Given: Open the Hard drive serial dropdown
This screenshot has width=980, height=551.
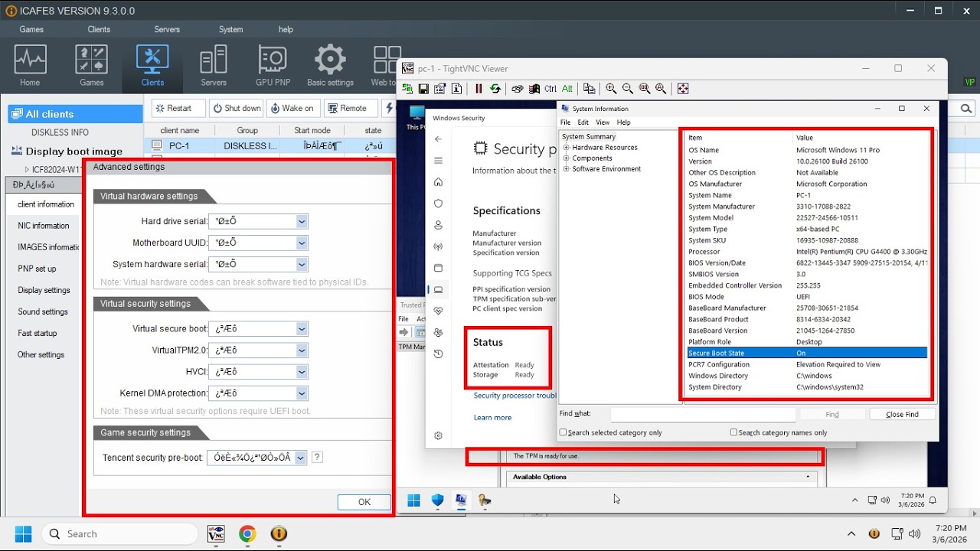Looking at the screenshot, I should point(302,221).
